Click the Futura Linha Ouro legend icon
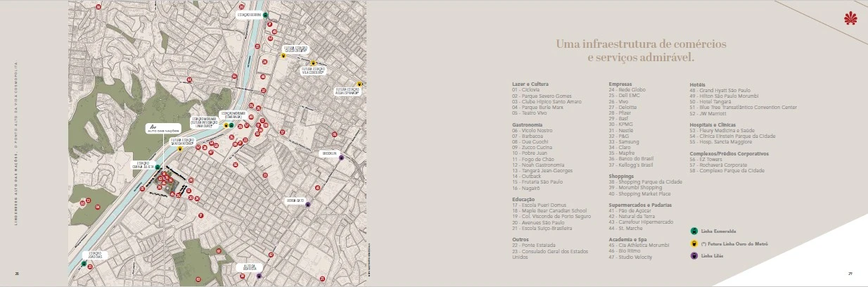This screenshot has width=868, height=287. [694, 243]
